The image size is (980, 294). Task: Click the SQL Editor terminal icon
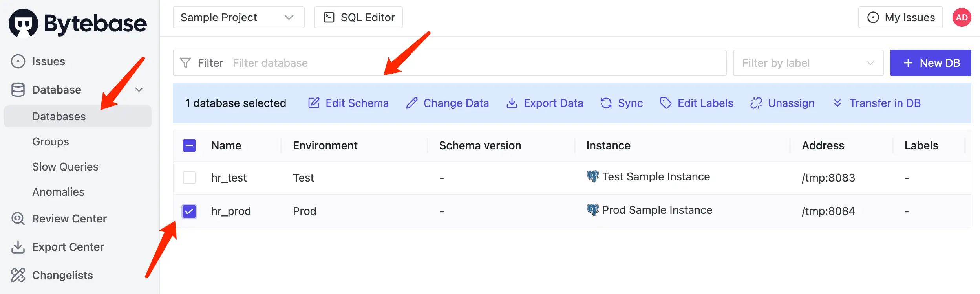point(329,17)
